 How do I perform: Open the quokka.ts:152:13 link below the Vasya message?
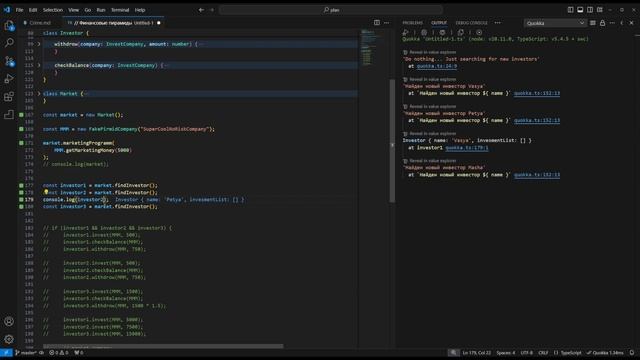[x=537, y=93]
